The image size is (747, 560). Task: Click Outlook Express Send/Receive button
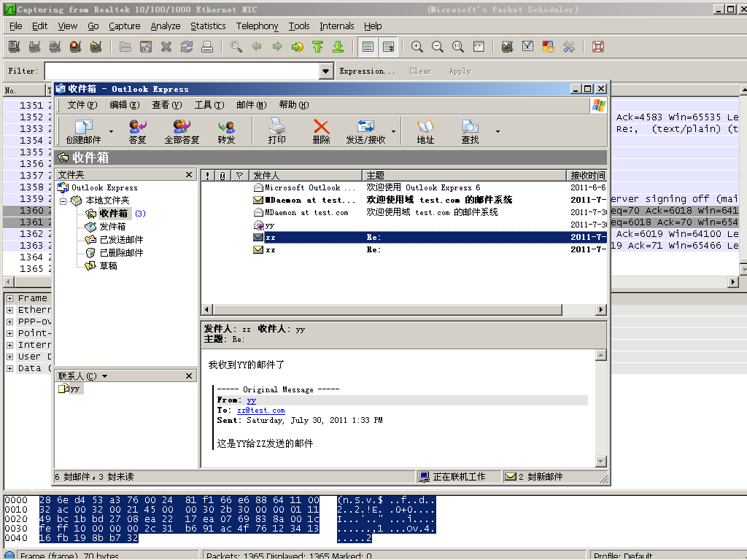(x=366, y=132)
